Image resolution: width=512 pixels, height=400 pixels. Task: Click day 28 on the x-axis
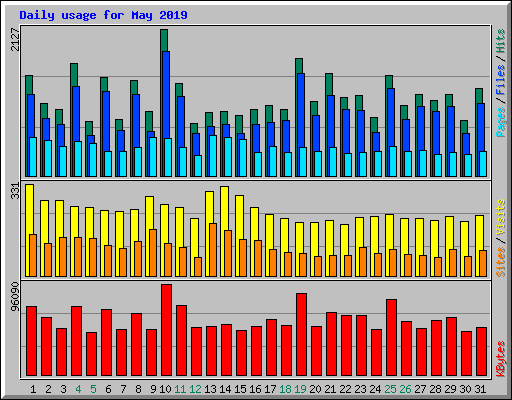pyautogui.click(x=435, y=389)
